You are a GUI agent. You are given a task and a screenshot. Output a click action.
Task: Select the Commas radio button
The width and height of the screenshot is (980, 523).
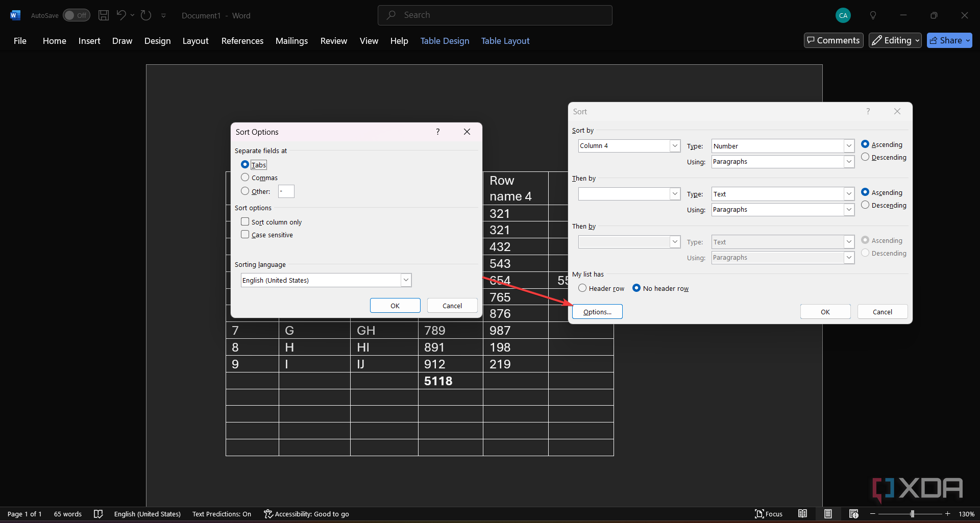[x=245, y=178]
